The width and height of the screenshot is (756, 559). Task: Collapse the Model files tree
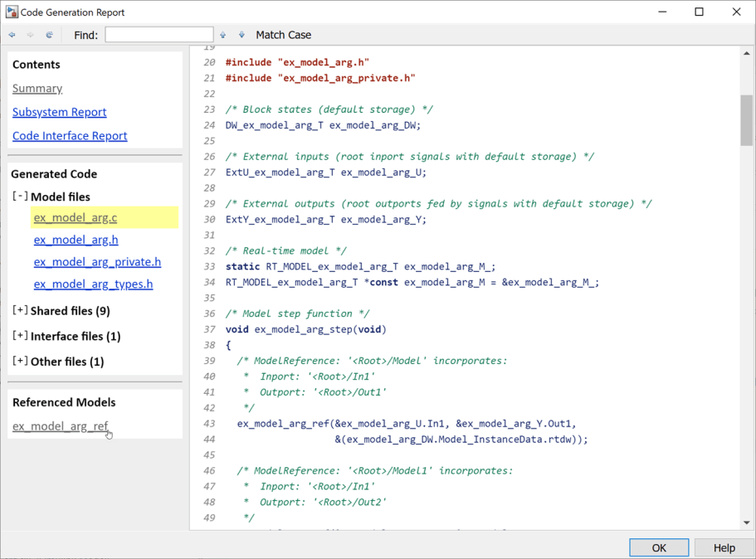20,197
